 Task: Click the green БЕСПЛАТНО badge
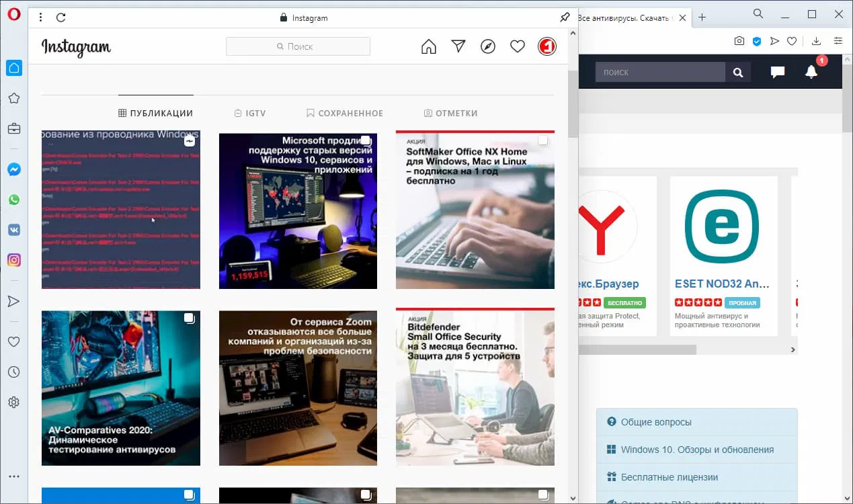(624, 302)
